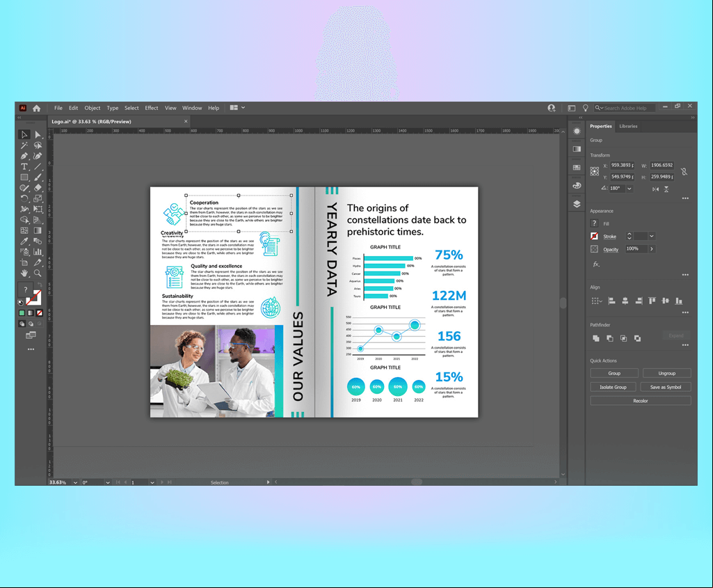Open the workspace switcher dropdown

tap(237, 108)
